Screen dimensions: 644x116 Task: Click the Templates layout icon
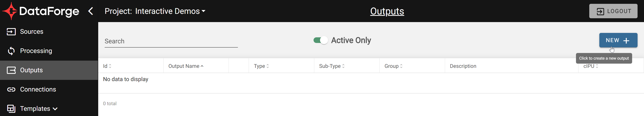[11, 109]
